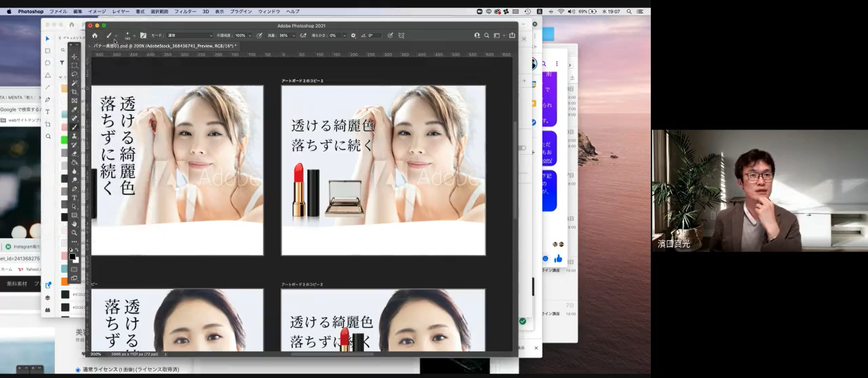Screen dimensions: 868x378
Task: Select the standard license radio button
Action: pos(78,370)
